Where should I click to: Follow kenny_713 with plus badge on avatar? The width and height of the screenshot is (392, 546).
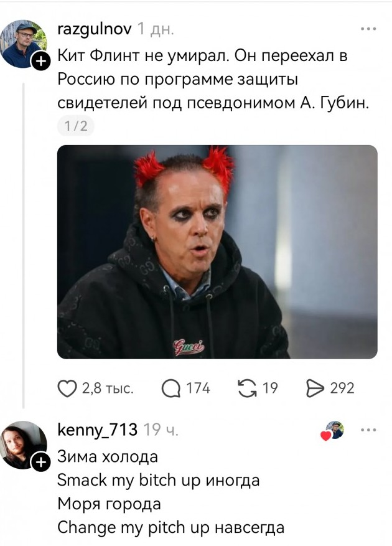41,463
